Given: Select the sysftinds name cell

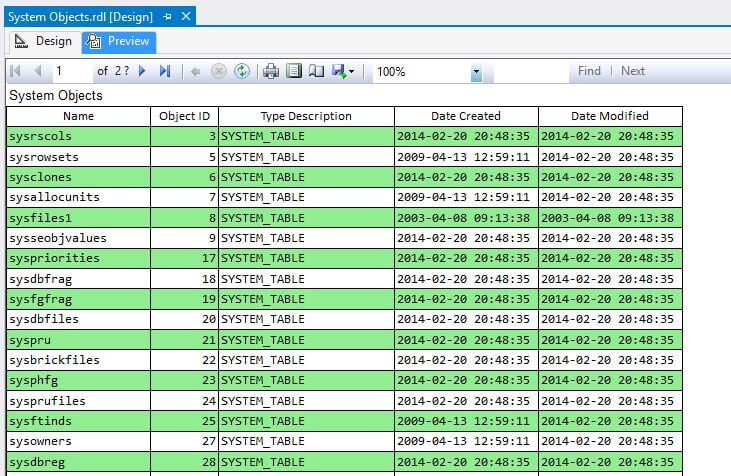Looking at the screenshot, I should coord(78,421).
